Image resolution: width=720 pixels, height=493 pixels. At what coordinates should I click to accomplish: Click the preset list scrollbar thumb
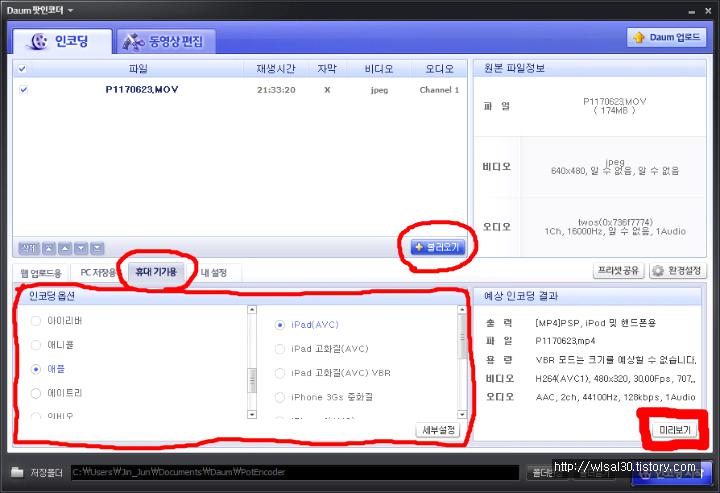click(462, 337)
